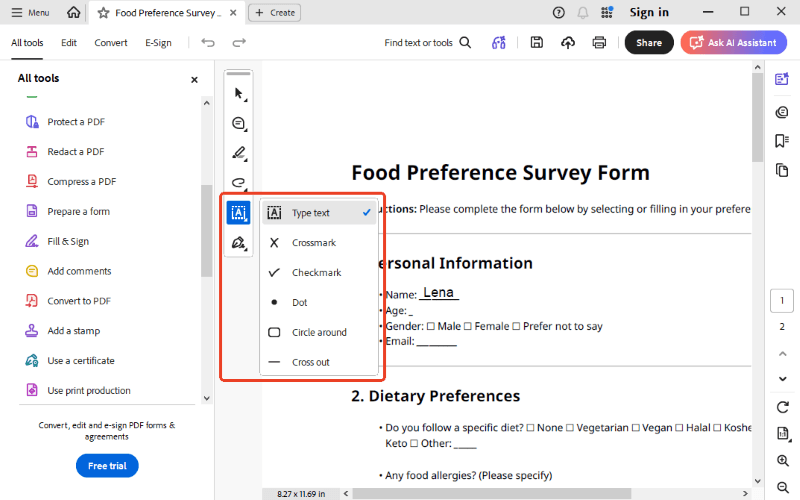Go to the Home icon
The image size is (800, 500).
tap(73, 12)
